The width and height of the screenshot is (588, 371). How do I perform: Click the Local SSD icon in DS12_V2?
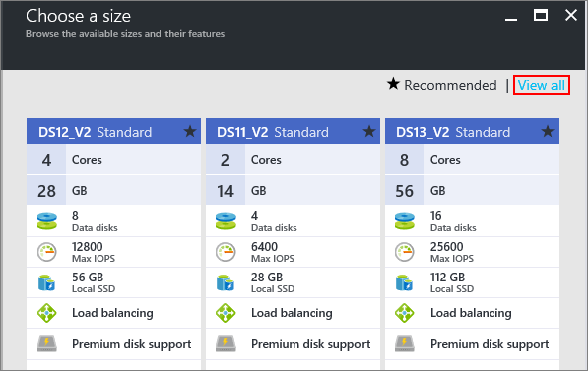click(46, 282)
